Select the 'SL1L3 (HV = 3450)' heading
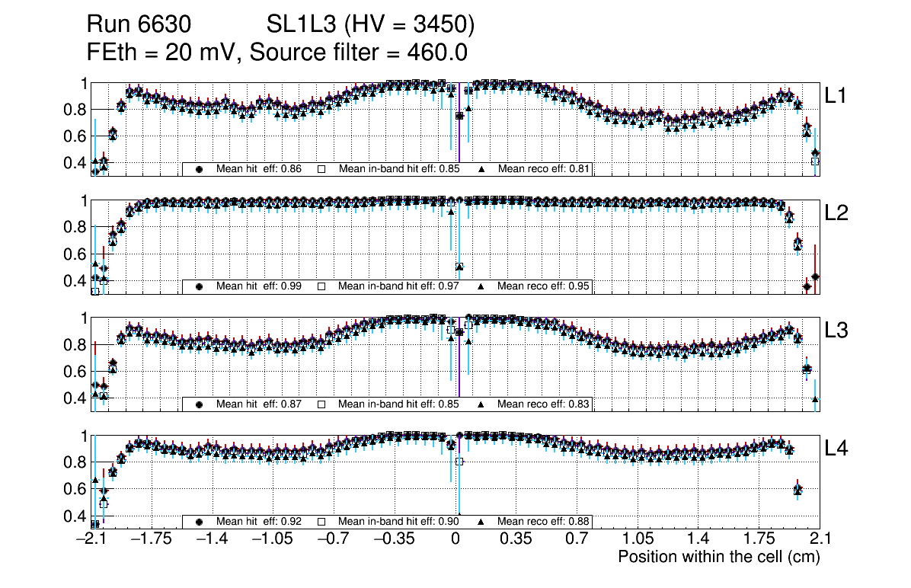Image resolution: width=911 pixels, height=588 pixels. [x=371, y=25]
